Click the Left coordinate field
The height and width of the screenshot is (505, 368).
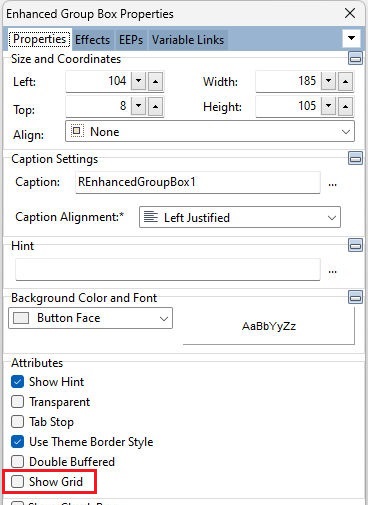coord(98,81)
